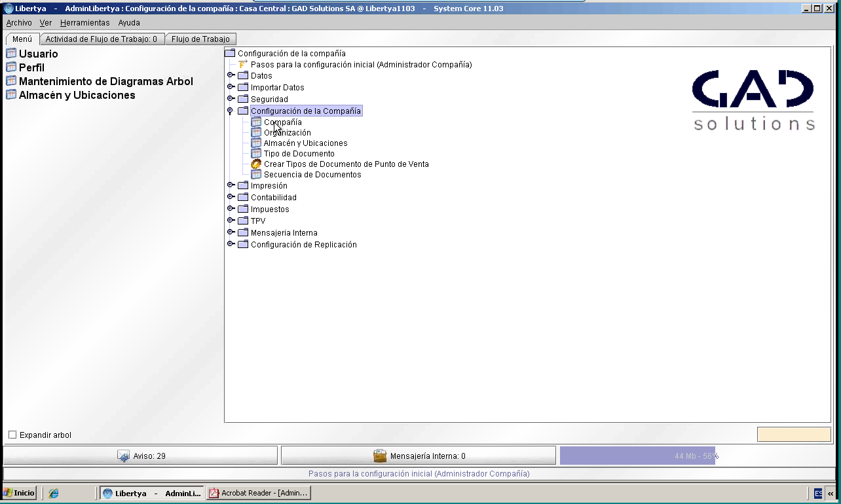Viewport: 841px width, 504px height.
Task: Click the Organización window icon
Action: coord(256,132)
